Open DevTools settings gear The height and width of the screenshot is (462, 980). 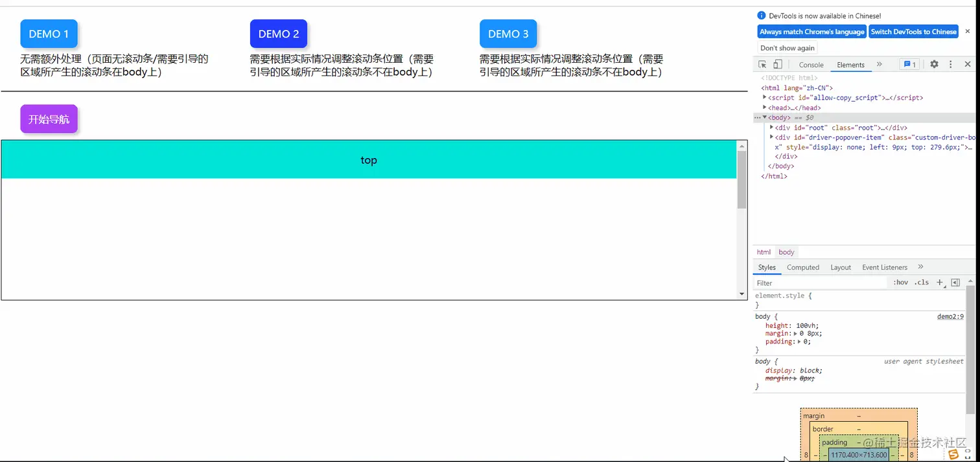[x=934, y=64]
